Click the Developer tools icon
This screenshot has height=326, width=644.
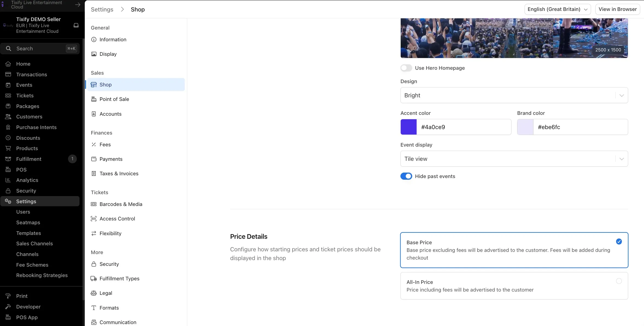click(8, 307)
